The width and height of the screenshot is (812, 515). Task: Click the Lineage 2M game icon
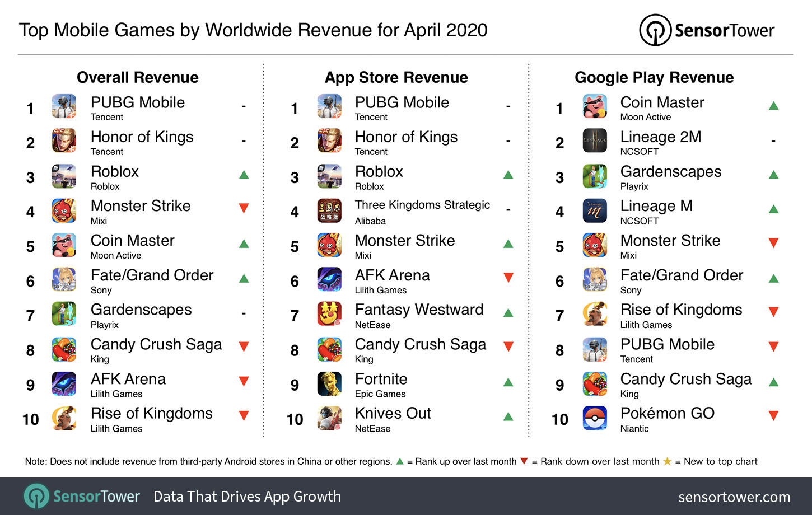(595, 141)
